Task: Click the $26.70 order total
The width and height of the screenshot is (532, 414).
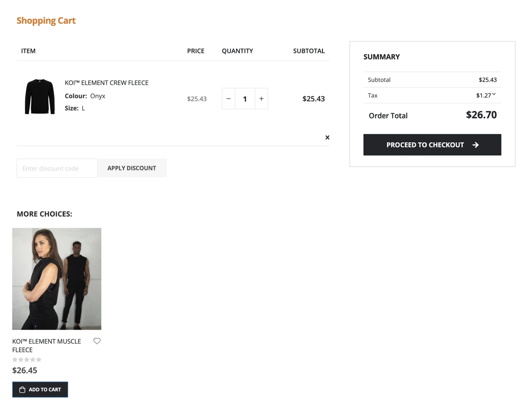Action: coord(481,115)
